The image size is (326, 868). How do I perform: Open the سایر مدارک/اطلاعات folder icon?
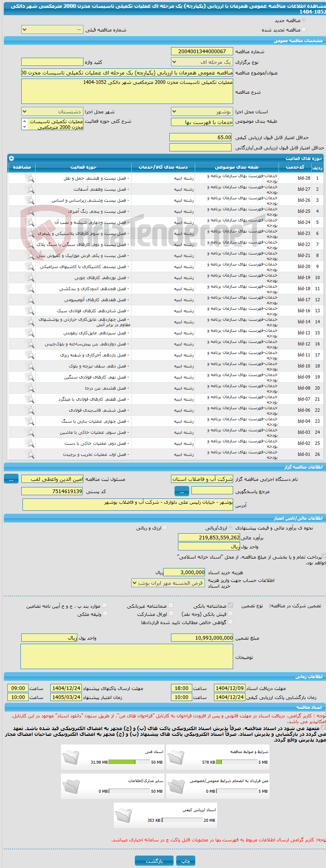pos(71,786)
